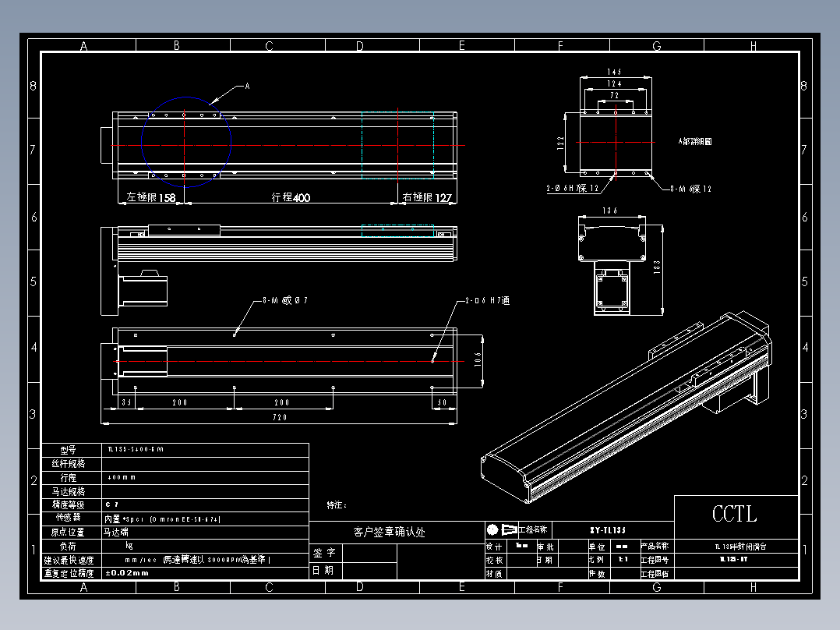Image resolution: width=840 pixels, height=630 pixels.
Task: Click the 建议最快速度 row label
Action: (x=69, y=561)
